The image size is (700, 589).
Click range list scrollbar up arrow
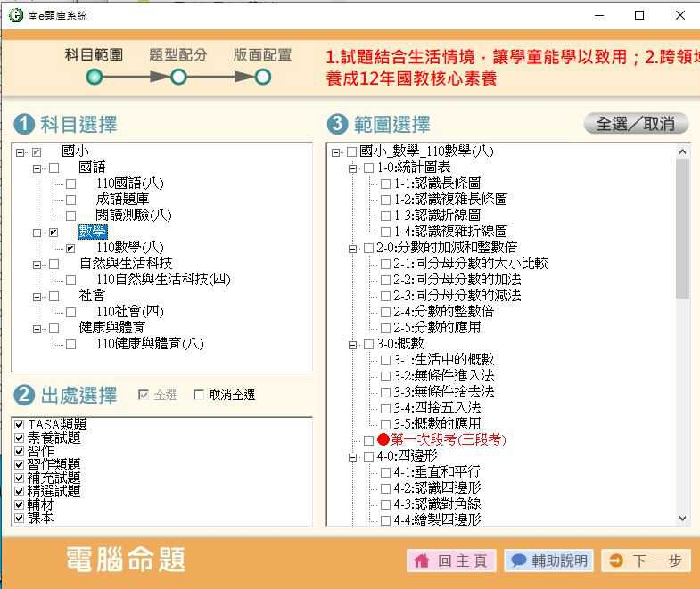point(682,151)
